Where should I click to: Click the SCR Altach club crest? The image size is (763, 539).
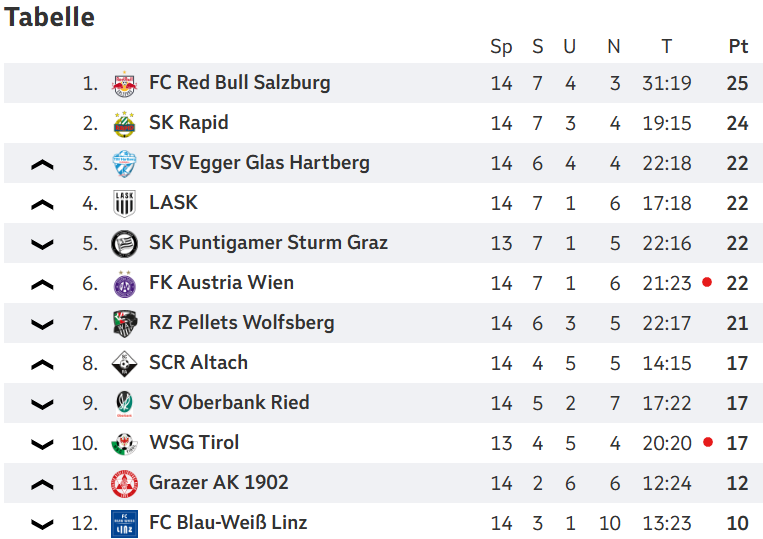[124, 364]
